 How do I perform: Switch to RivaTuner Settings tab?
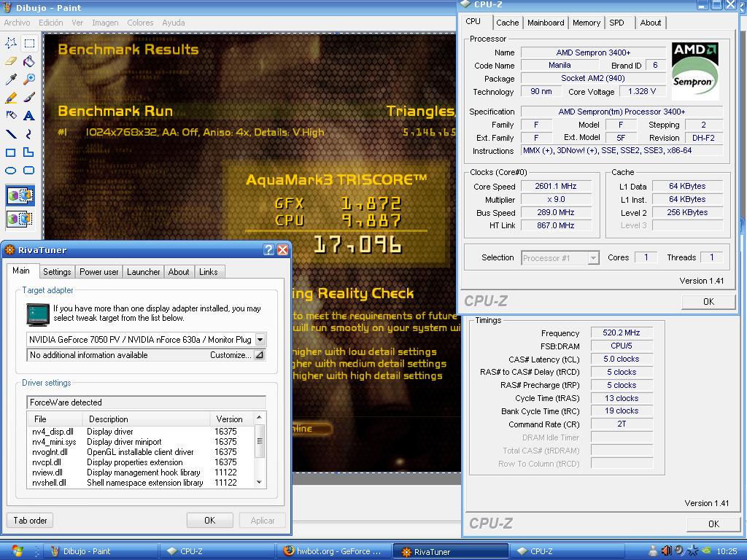click(x=57, y=271)
